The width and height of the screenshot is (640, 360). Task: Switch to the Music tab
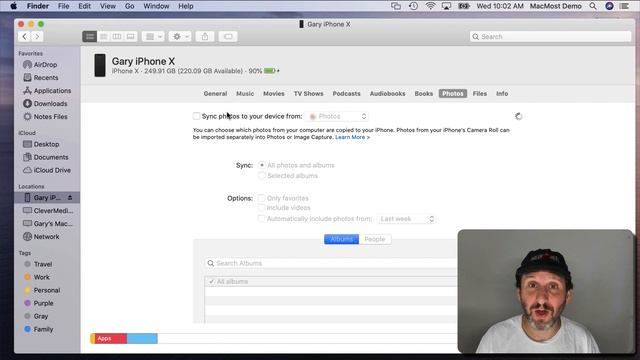pyautogui.click(x=245, y=93)
